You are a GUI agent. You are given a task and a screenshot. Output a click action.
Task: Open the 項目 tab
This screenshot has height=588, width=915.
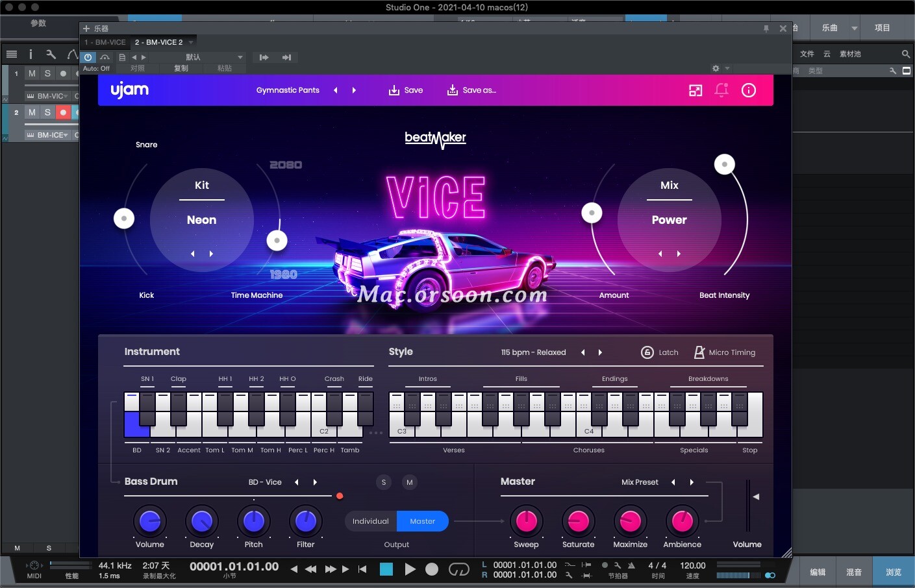tap(882, 28)
